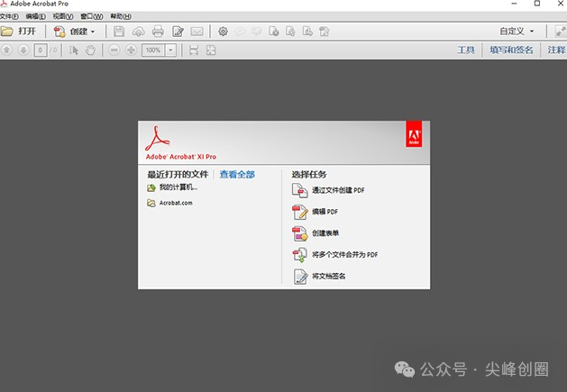The height and width of the screenshot is (392, 567).
Task: Click the previous page up arrow
Action: (x=6, y=50)
